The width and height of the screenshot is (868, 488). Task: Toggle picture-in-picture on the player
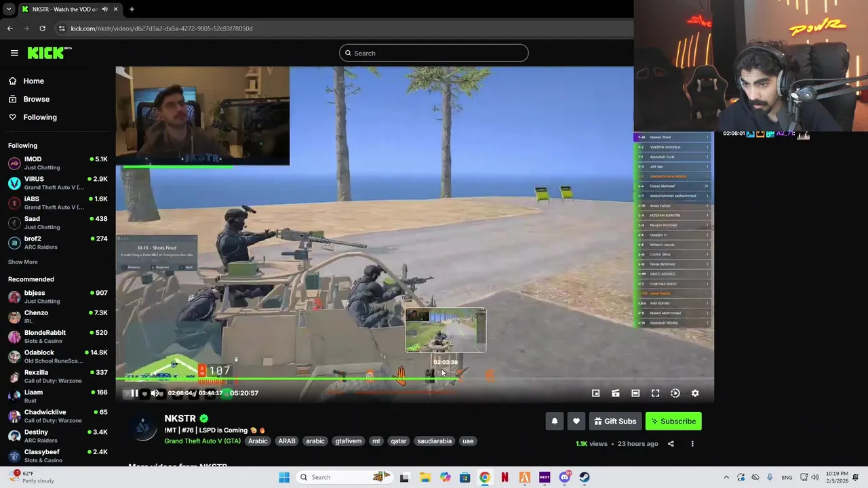tap(595, 393)
